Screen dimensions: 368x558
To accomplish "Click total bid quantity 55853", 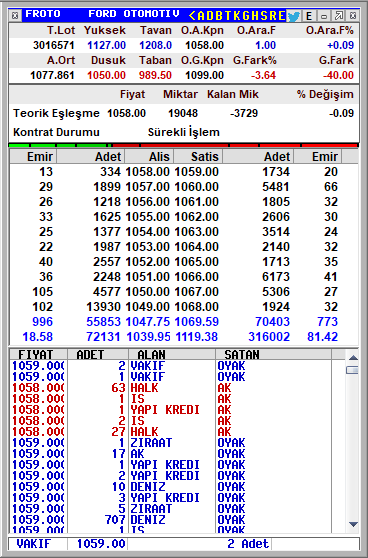I will click(x=104, y=322).
